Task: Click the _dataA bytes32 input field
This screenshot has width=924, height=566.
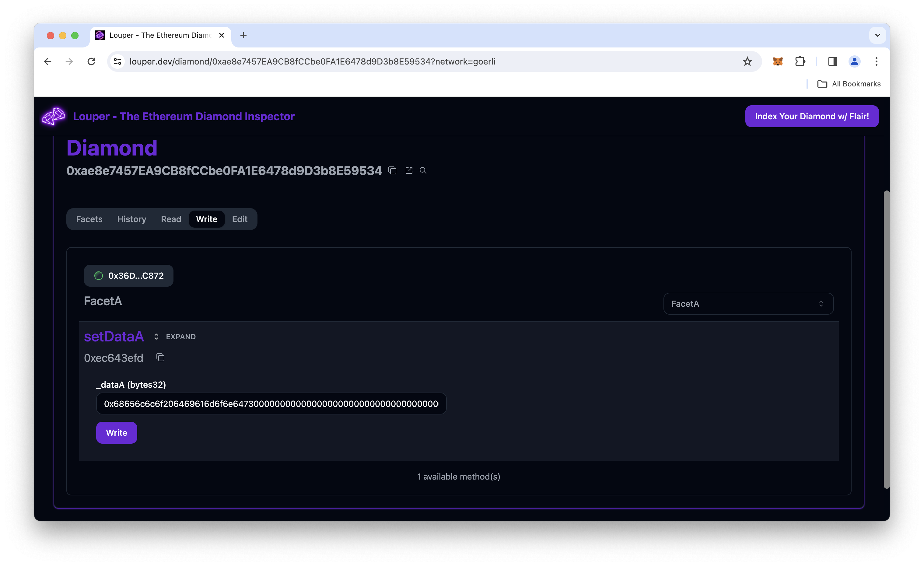Action: pyautogui.click(x=271, y=404)
